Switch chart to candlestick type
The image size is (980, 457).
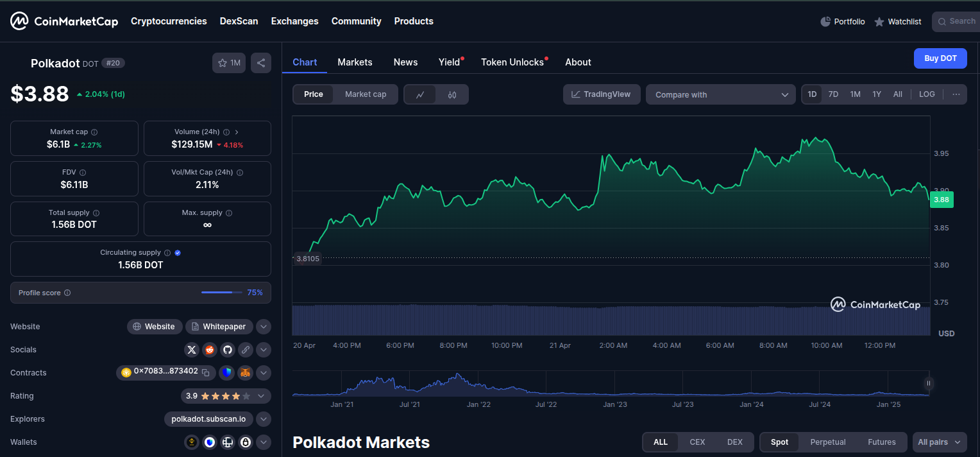[x=452, y=94]
